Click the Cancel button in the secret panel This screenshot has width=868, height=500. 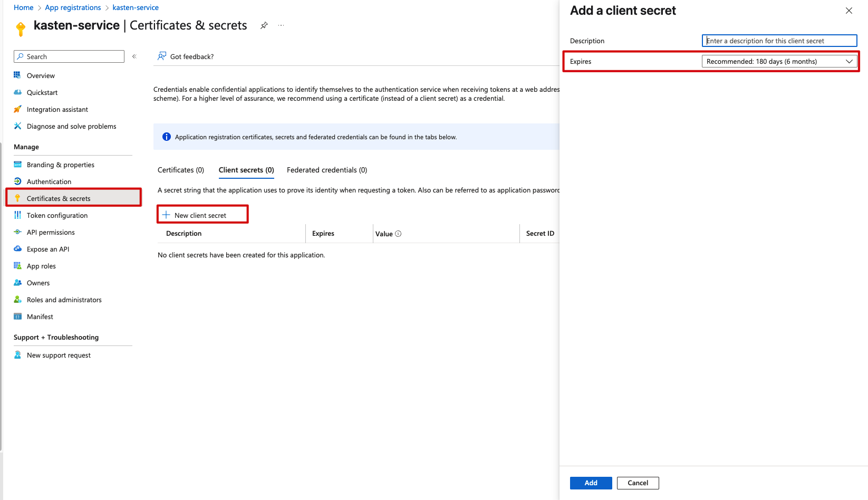[638, 483]
